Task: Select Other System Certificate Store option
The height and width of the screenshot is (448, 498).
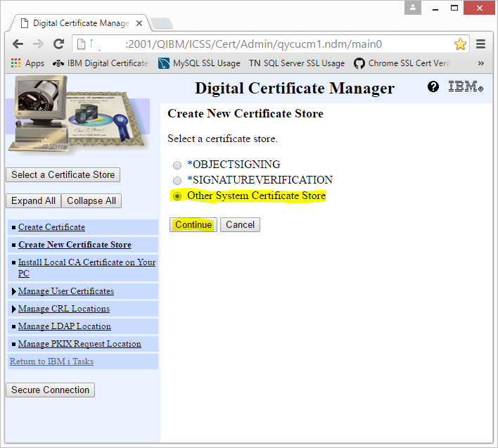Action: coord(177,196)
